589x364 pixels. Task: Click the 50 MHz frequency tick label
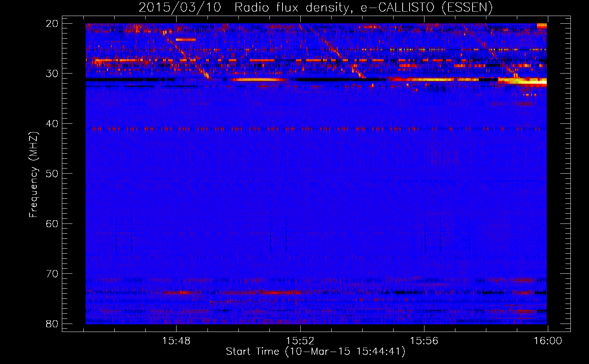[x=52, y=174]
